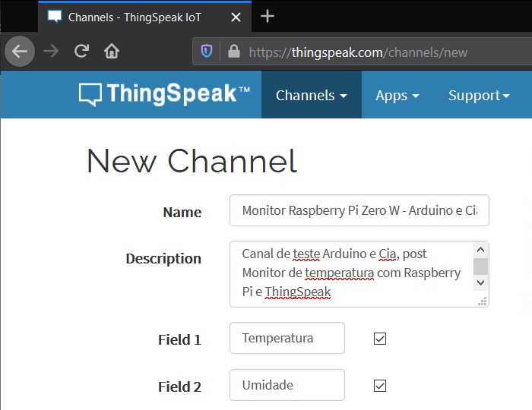Click the Field 2 label
Screen dimensions: 532x410
[x=179, y=386]
